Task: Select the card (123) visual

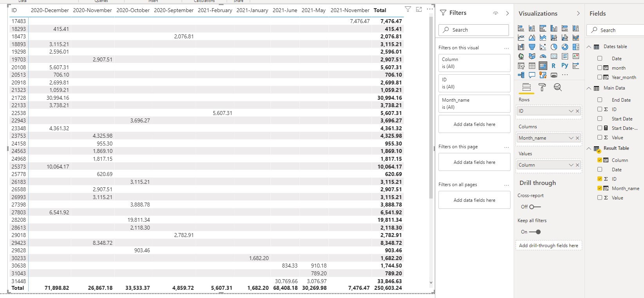Action: (x=554, y=56)
